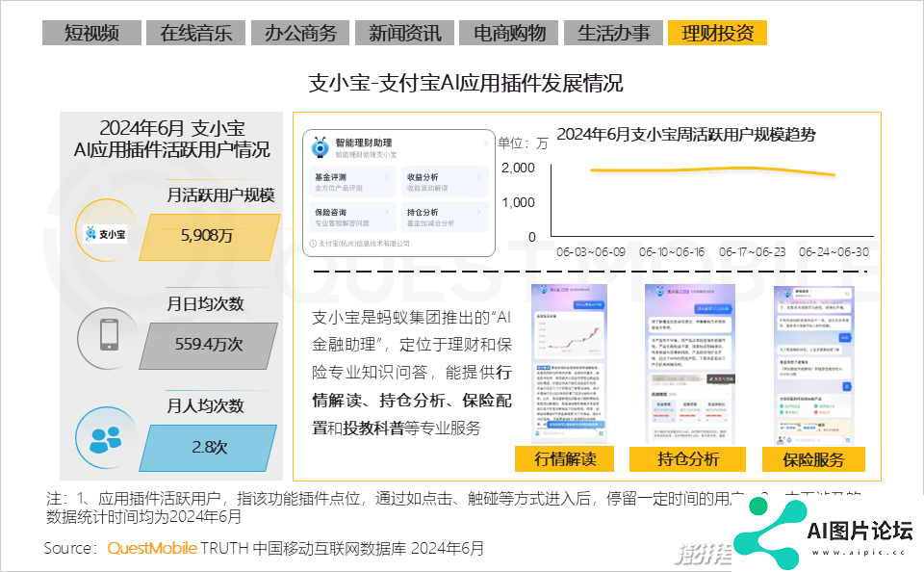The height and width of the screenshot is (572, 924).
Task: Click the QuestMobile source link text
Action: click(152, 549)
